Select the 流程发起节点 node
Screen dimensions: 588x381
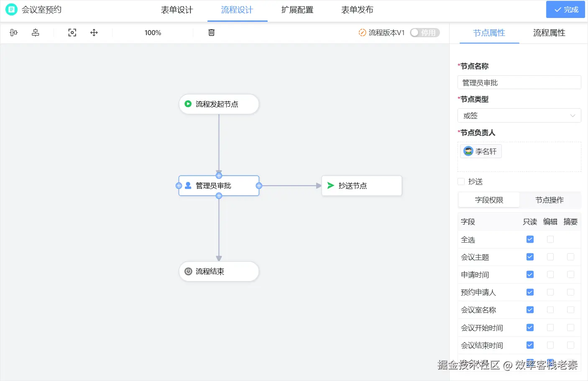(x=219, y=104)
